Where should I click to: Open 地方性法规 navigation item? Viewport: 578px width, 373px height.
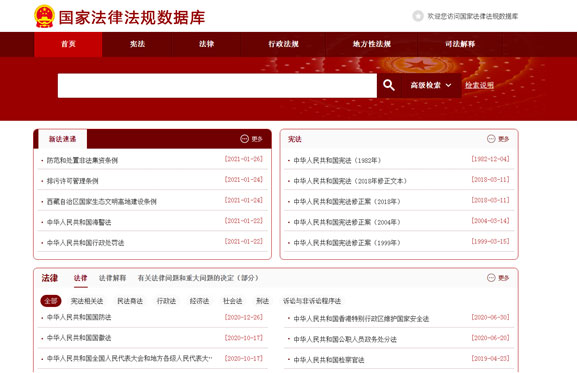click(372, 44)
